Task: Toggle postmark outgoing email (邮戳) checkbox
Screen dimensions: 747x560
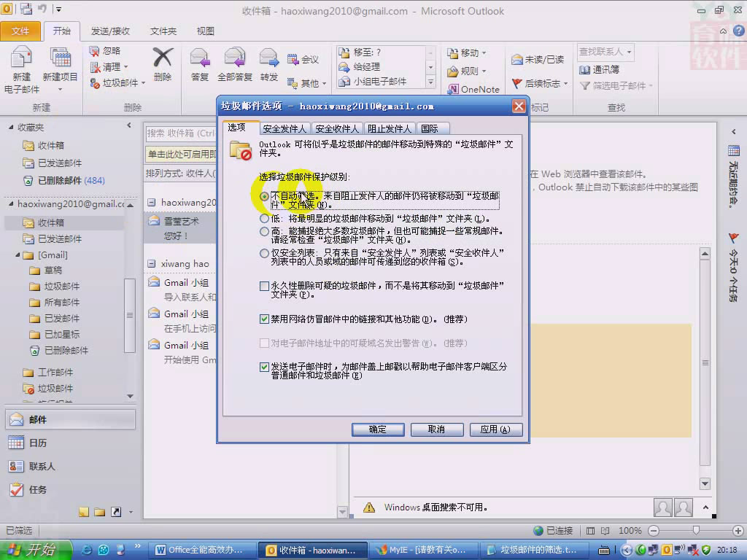Action: click(264, 367)
